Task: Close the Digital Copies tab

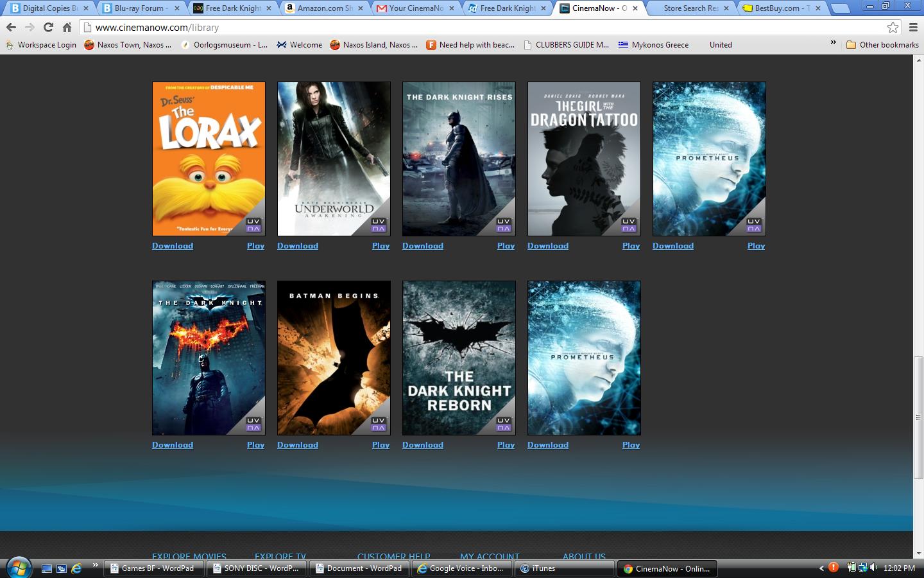Action: pos(85,8)
